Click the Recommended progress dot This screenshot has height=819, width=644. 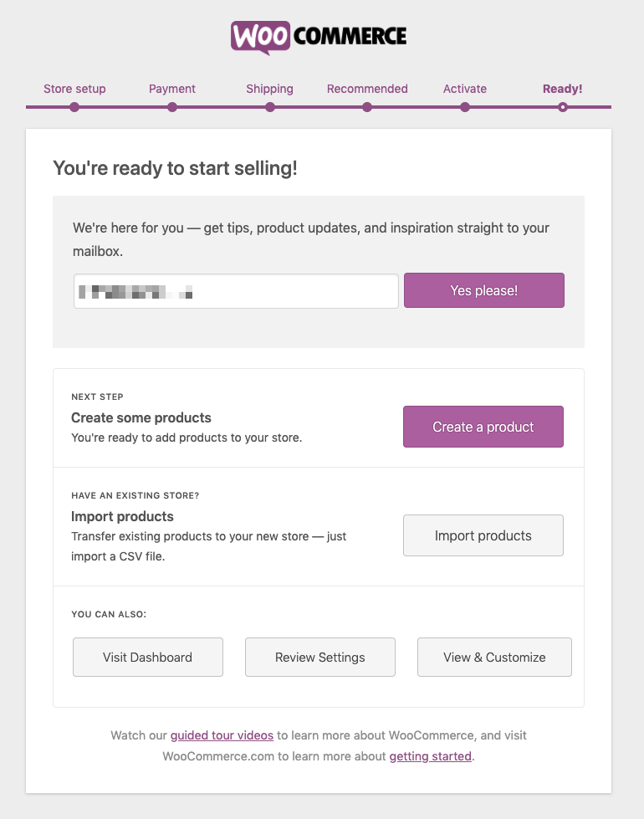coord(367,107)
